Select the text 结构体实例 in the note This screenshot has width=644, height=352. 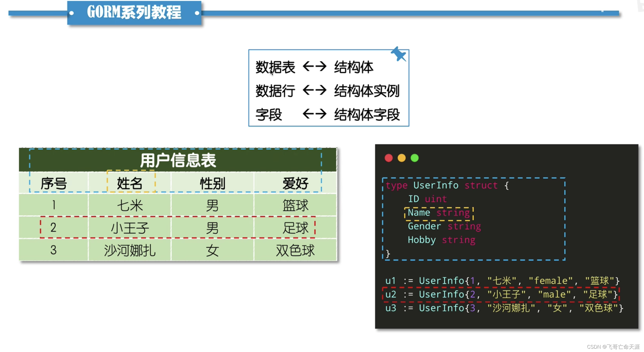(367, 91)
